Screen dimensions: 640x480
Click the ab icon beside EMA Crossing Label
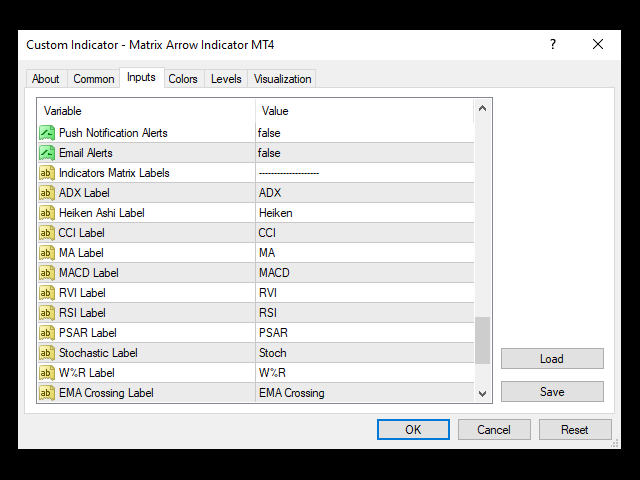46,393
